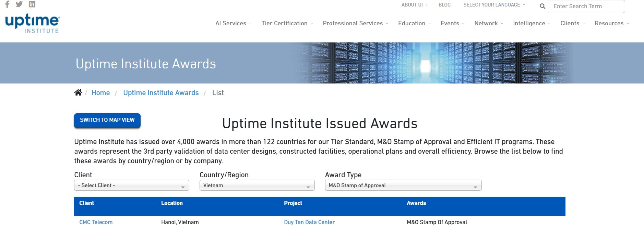This screenshot has width=644, height=232.
Task: Expand the Select Your Language menu
Action: click(x=494, y=5)
